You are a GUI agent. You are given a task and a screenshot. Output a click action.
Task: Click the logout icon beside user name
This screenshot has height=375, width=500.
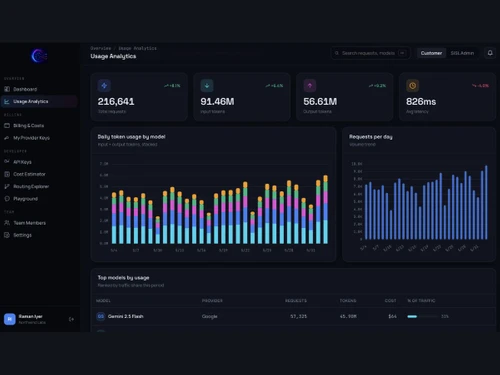[x=71, y=319]
